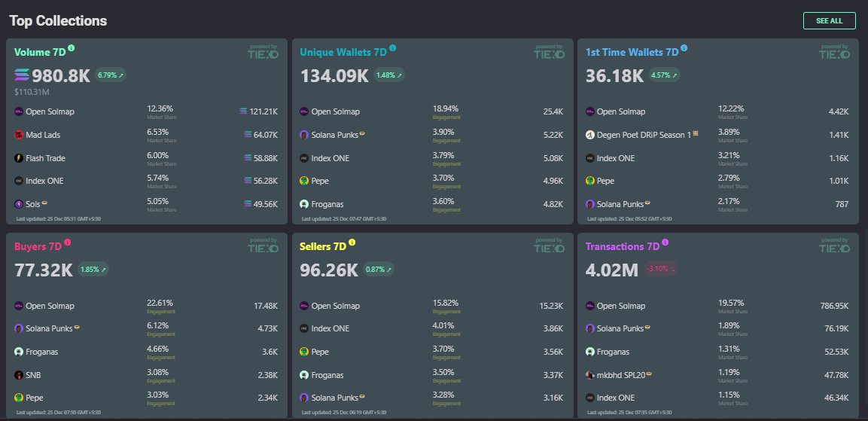Click Pepe avatar in Unique Wallets card

click(x=304, y=181)
